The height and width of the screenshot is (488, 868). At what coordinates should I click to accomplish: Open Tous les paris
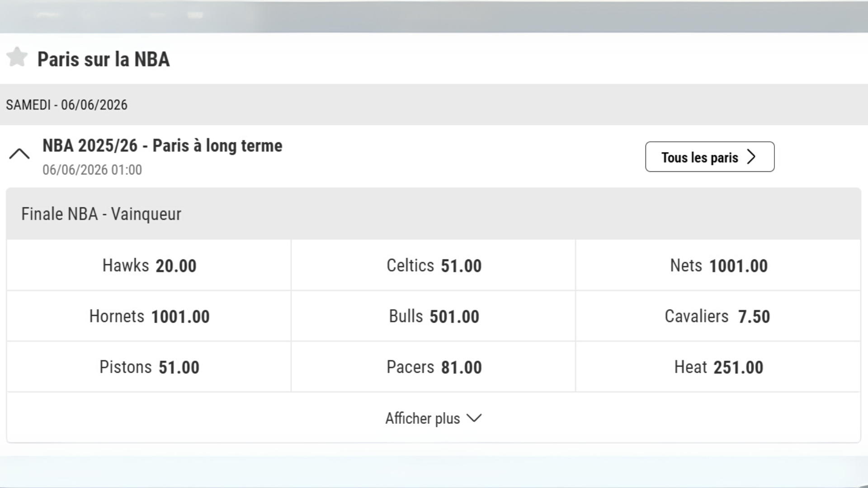click(709, 157)
